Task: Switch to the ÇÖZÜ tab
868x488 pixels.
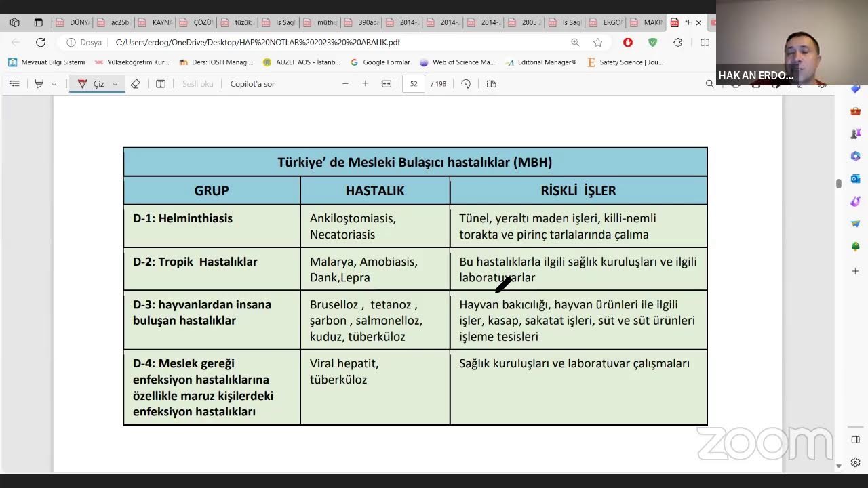Action: [x=196, y=22]
